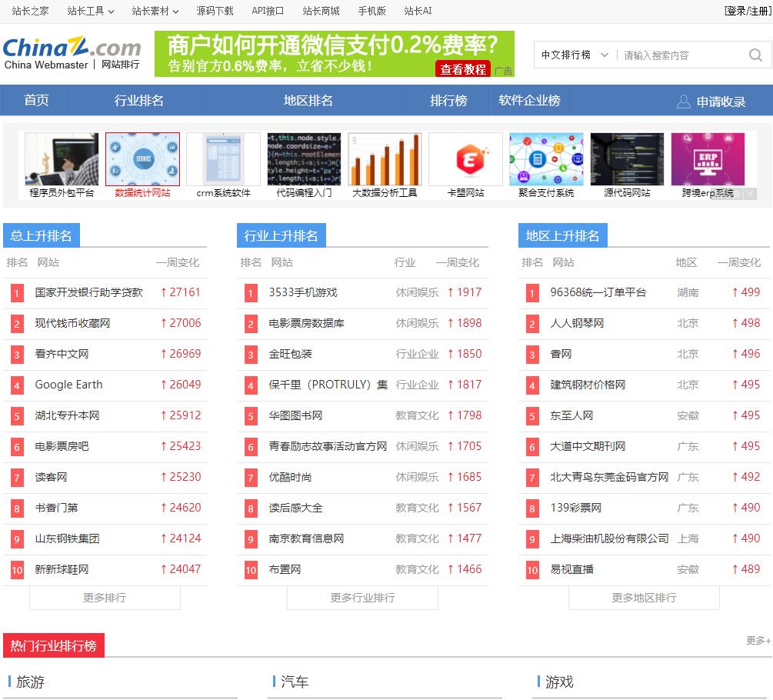Open 3533手机游戏 in the industry ranking
This screenshot has height=700, width=773.
(x=303, y=293)
